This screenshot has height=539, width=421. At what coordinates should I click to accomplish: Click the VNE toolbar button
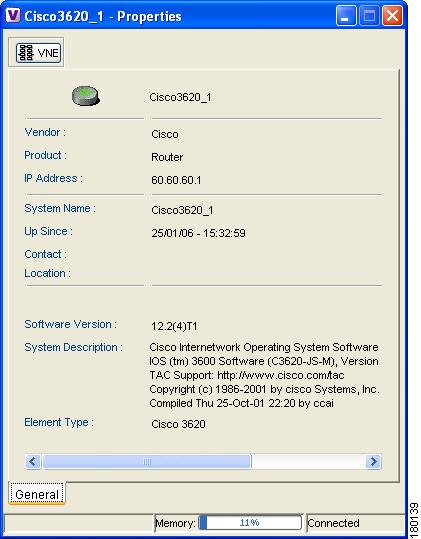(38, 53)
